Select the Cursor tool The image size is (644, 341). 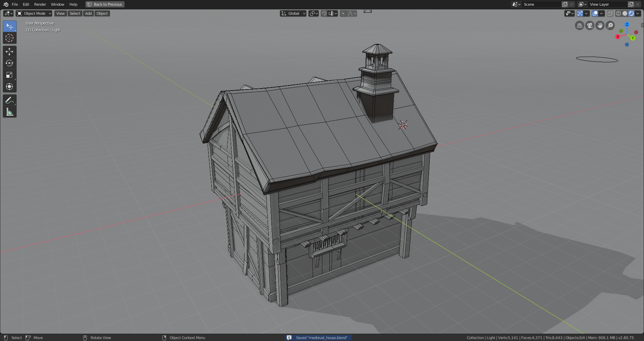click(9, 38)
